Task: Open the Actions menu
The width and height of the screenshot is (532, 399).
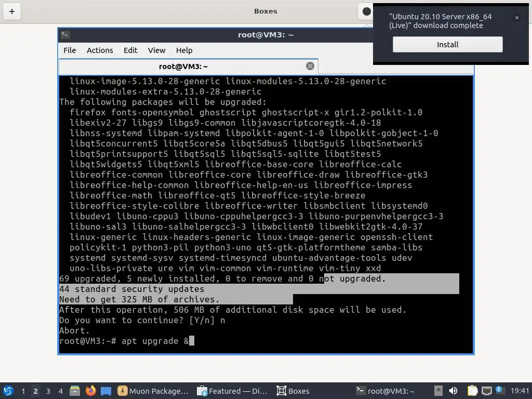Action: click(x=100, y=50)
